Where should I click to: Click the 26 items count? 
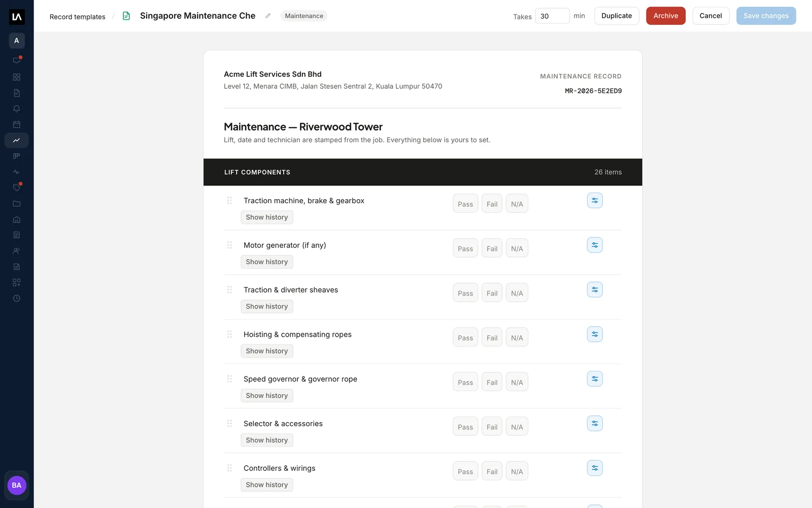pyautogui.click(x=608, y=172)
